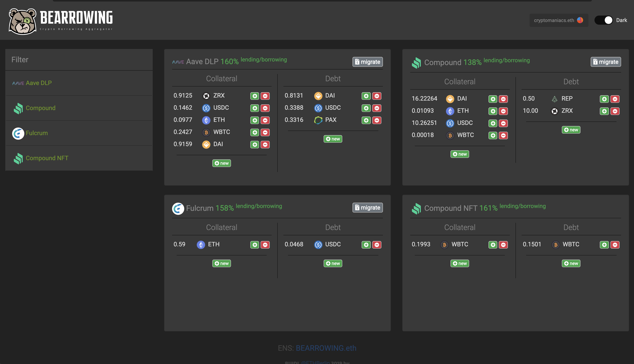Viewport: 634px width, 364px height.
Task: Click the Bearrowing bear logo
Action: pyautogui.click(x=23, y=21)
